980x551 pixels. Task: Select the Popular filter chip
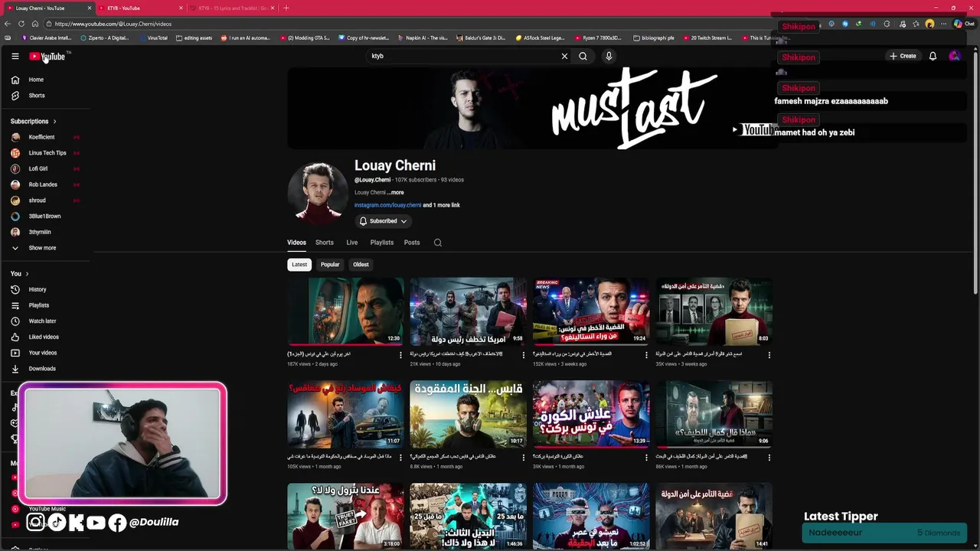coord(330,265)
